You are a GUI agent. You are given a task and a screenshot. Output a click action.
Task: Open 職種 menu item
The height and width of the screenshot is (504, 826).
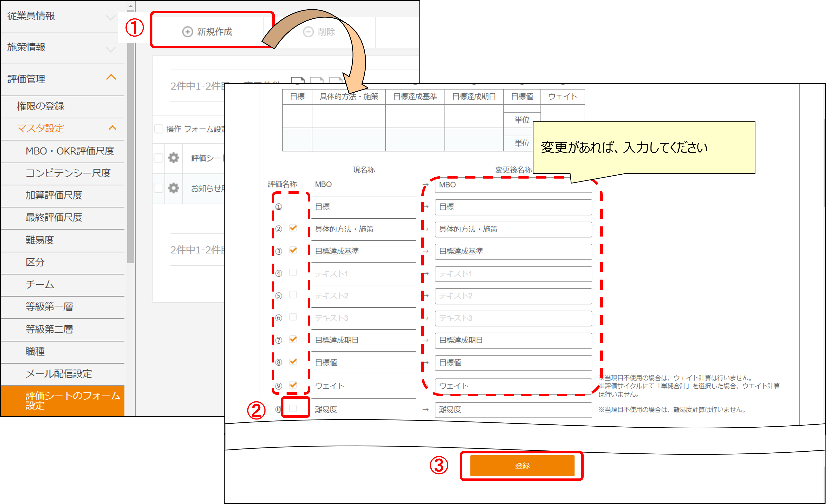pos(62,352)
